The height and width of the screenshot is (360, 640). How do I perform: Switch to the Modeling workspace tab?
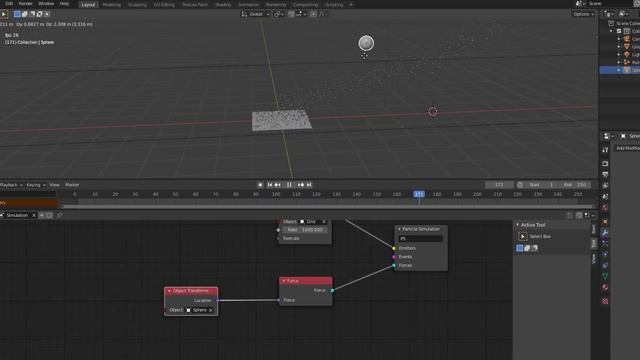[111, 4]
